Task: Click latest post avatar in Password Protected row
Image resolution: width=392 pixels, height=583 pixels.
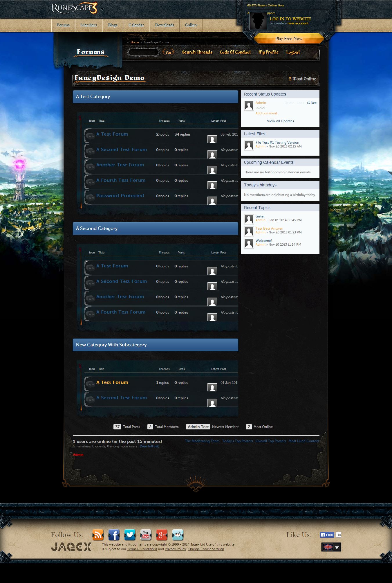Action: [212, 201]
